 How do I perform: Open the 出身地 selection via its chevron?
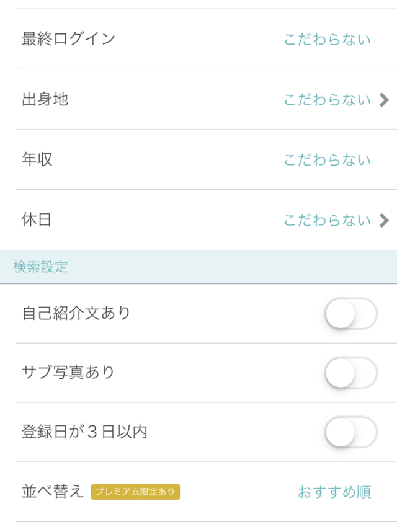385,99
